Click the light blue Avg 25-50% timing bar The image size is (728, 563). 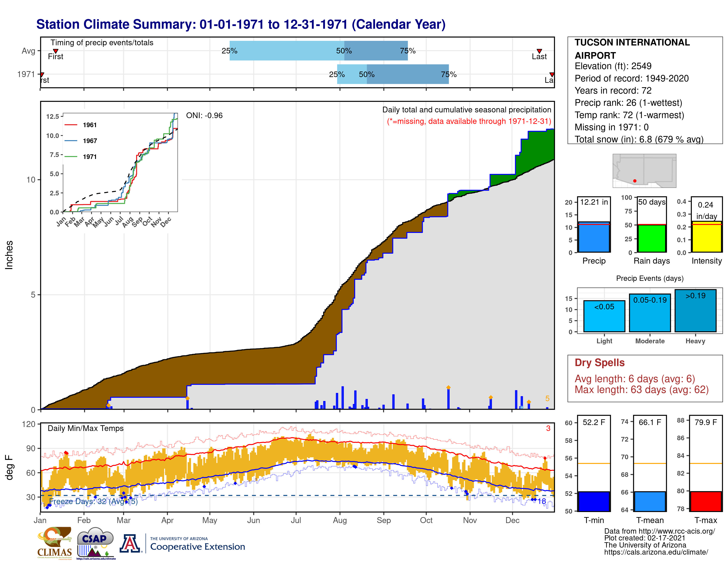click(x=287, y=51)
